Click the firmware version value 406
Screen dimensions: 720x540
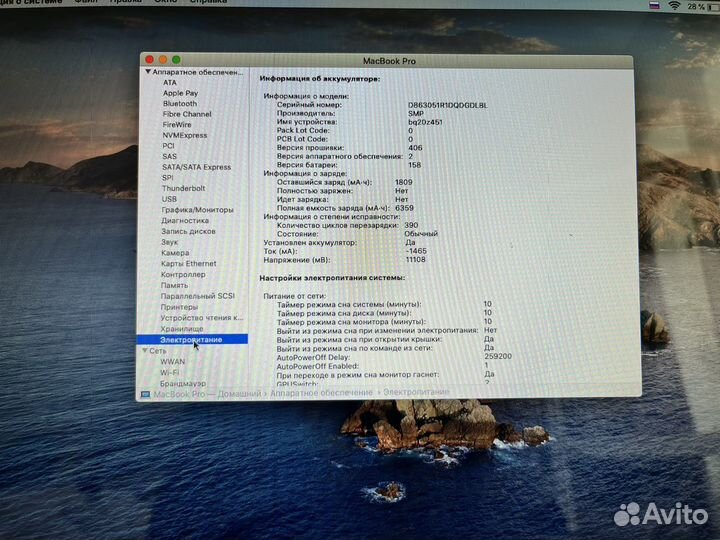tap(415, 148)
